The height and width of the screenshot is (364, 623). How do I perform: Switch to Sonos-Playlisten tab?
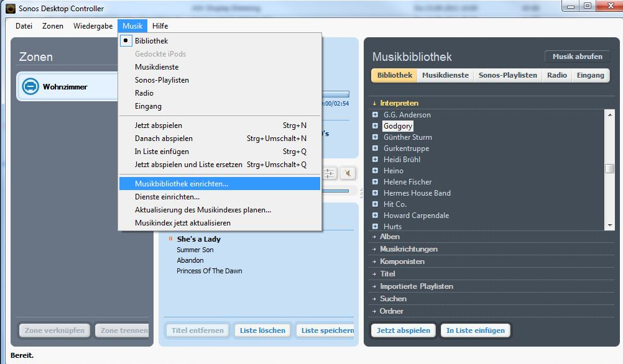(508, 75)
